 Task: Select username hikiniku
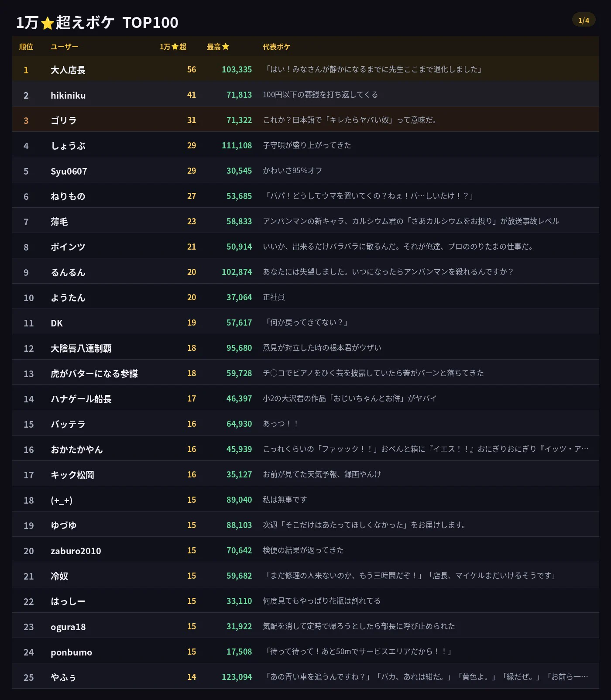(68, 95)
